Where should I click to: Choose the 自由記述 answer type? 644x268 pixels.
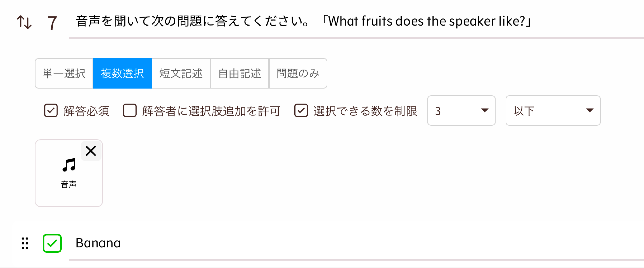(x=240, y=73)
